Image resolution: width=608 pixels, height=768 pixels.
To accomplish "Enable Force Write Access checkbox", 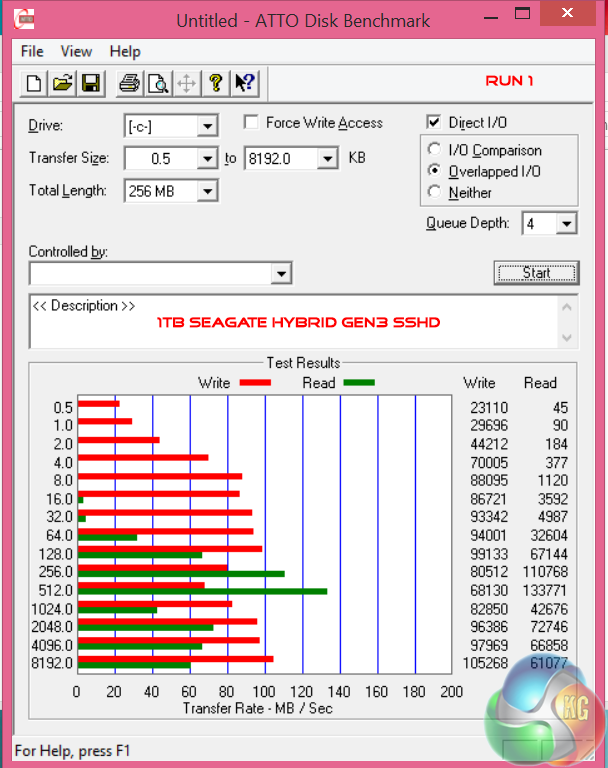I will (251, 122).
